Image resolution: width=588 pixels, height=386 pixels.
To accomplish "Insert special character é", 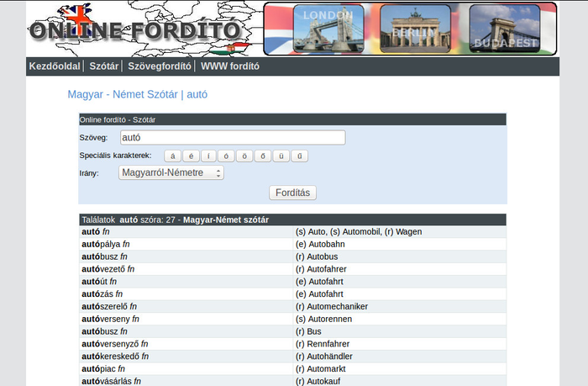I will [x=191, y=156].
